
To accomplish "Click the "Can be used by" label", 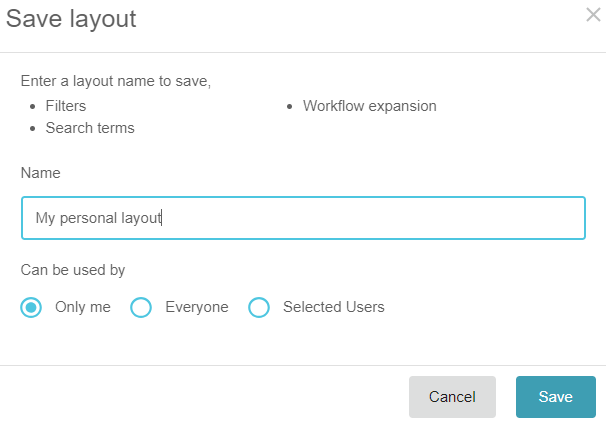I will 73,270.
